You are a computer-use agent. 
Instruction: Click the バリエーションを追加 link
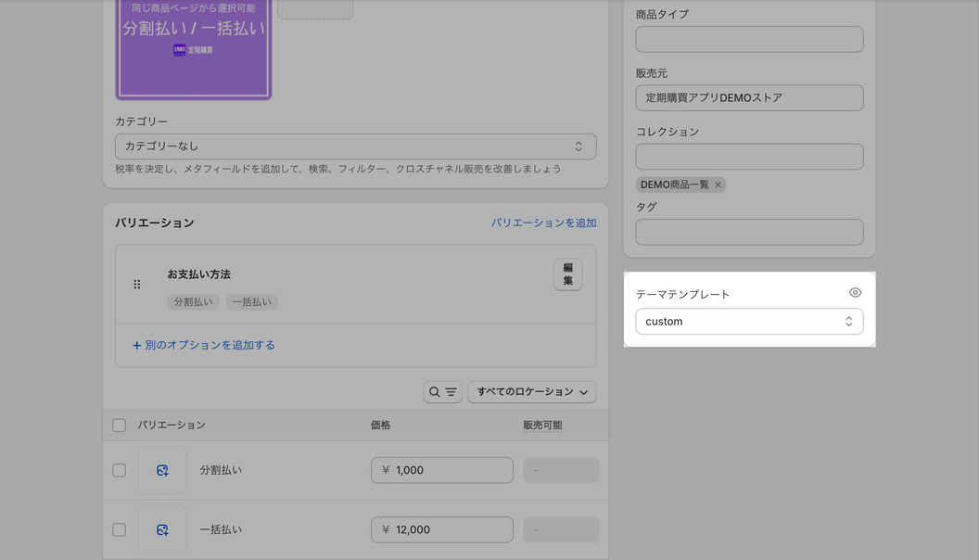(543, 223)
